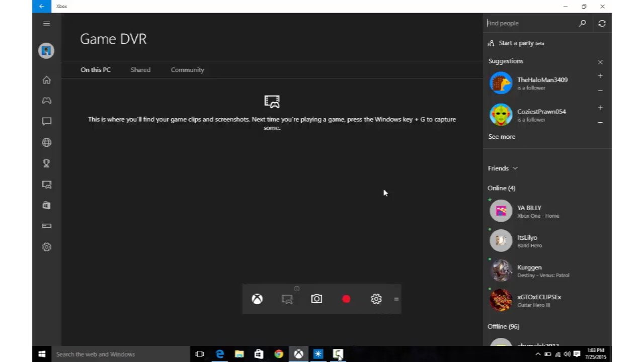The width and height of the screenshot is (644, 362).
Task: Open friend YA BILLY
Action: pyautogui.click(x=547, y=211)
